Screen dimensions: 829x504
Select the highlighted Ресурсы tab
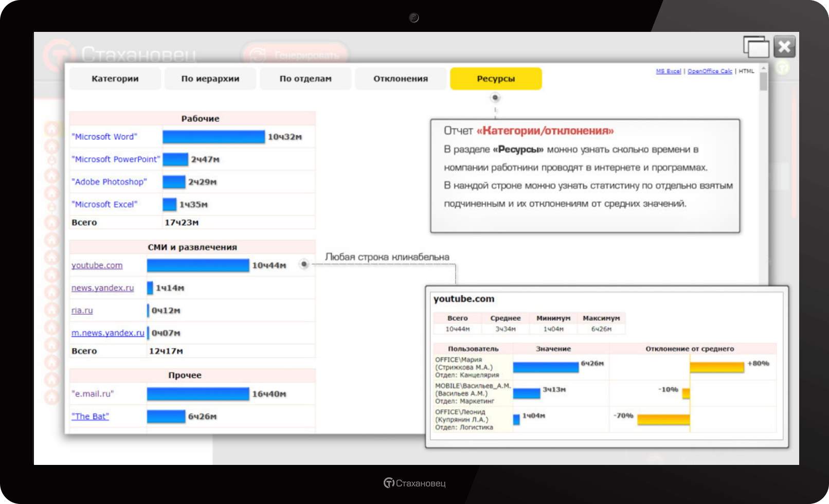tap(496, 79)
